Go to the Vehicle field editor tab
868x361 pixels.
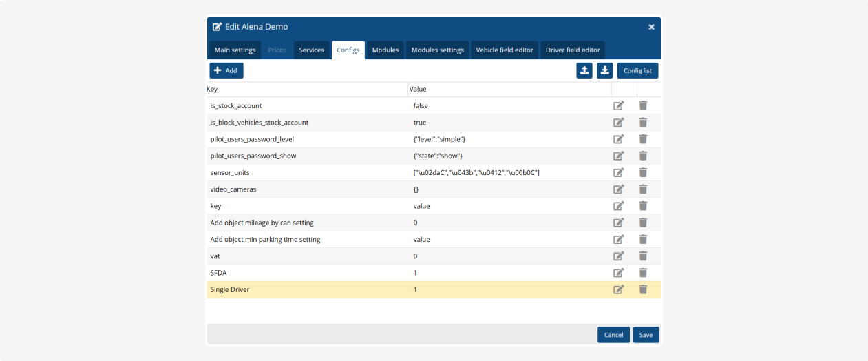pos(505,50)
